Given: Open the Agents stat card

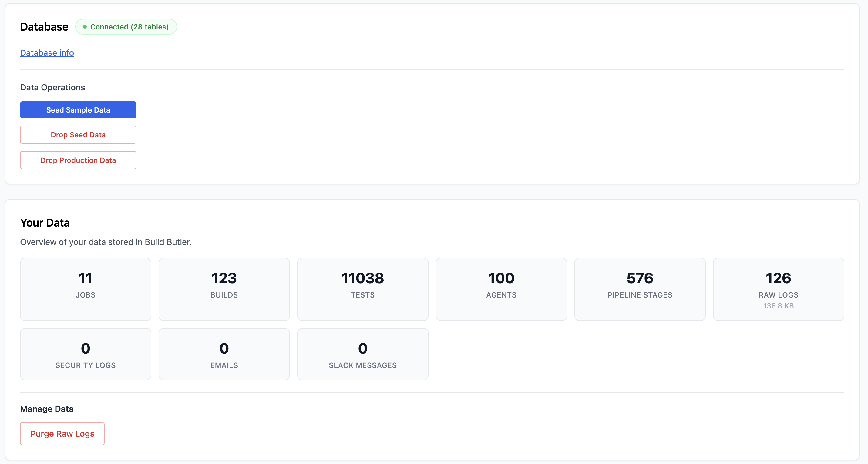Looking at the screenshot, I should [x=501, y=289].
